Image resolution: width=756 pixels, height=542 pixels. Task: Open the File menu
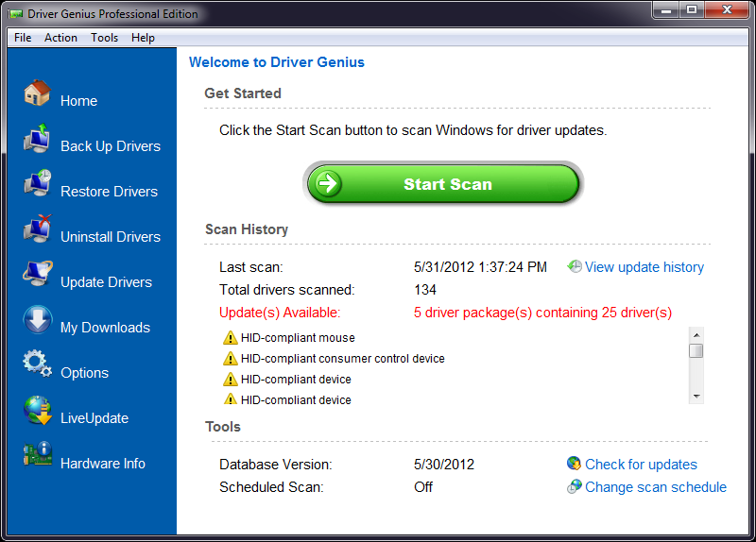pyautogui.click(x=23, y=38)
